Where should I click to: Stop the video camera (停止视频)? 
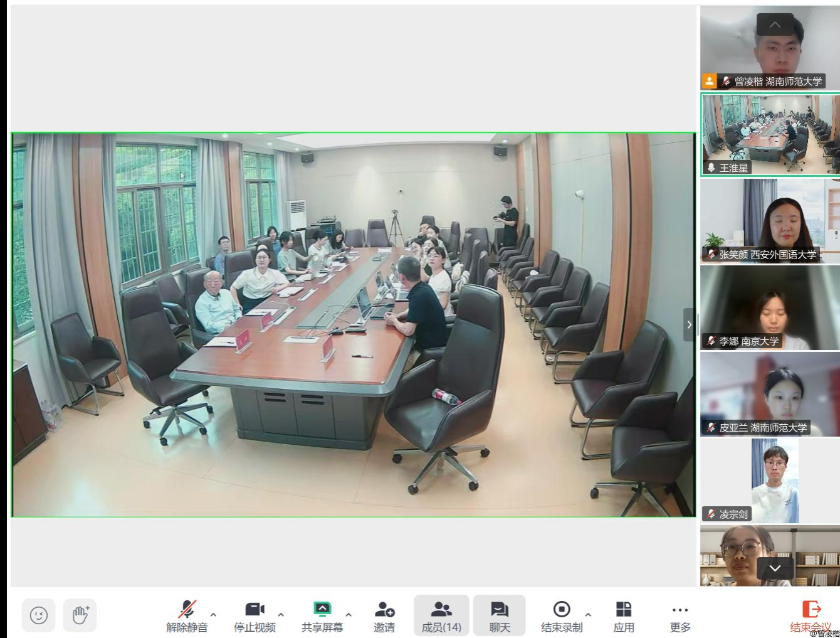pyautogui.click(x=255, y=615)
